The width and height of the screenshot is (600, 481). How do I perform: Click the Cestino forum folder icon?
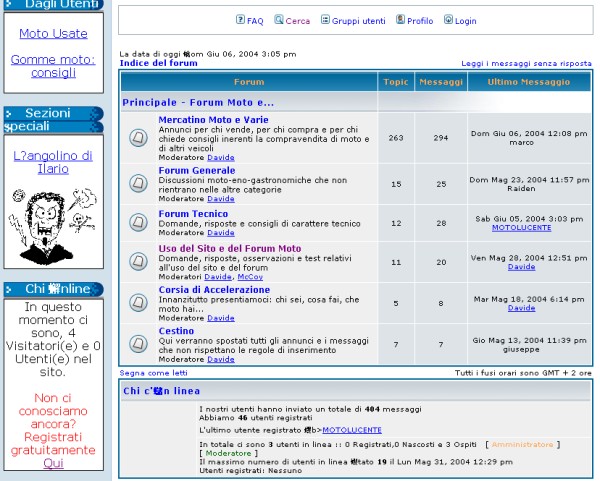coord(138,343)
